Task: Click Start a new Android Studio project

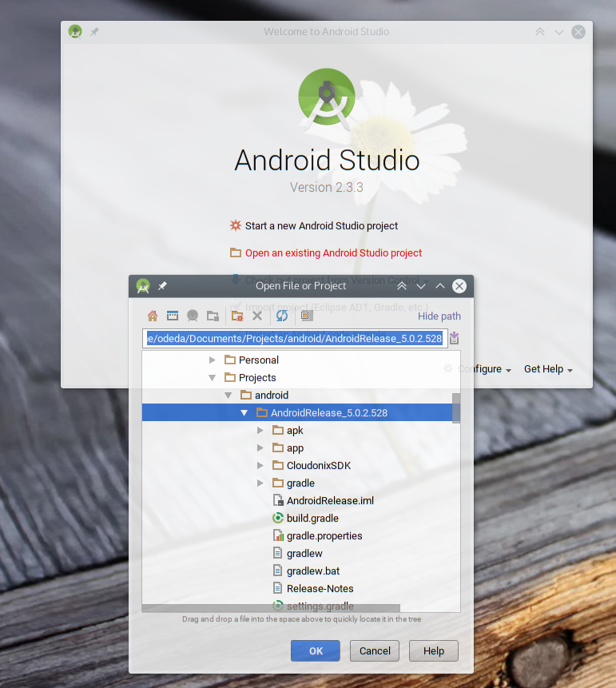Action: (x=321, y=226)
